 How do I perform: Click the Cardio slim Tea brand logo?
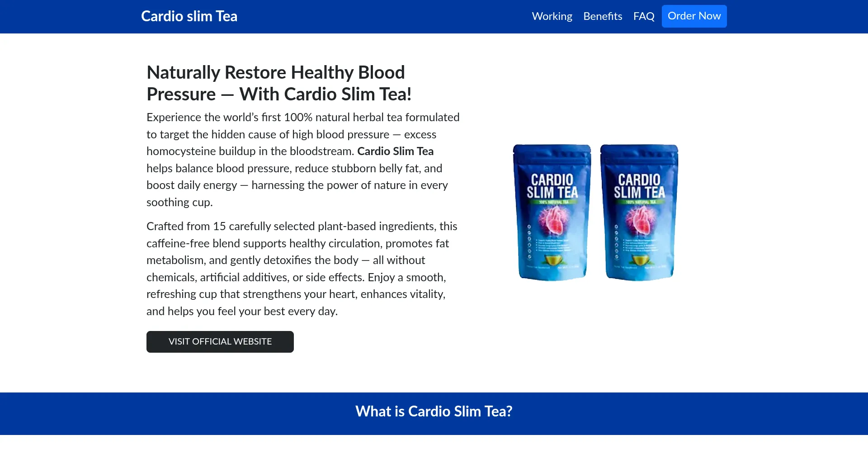point(189,16)
